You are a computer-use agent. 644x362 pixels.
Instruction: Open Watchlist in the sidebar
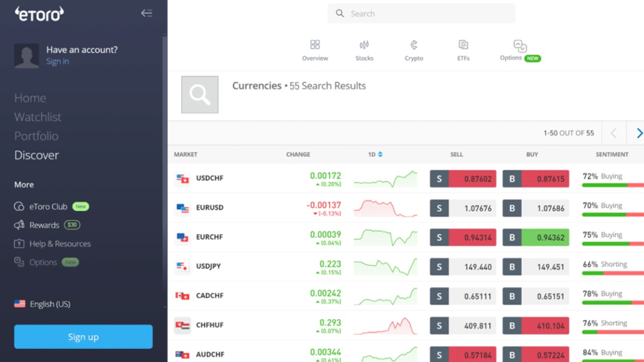click(38, 117)
